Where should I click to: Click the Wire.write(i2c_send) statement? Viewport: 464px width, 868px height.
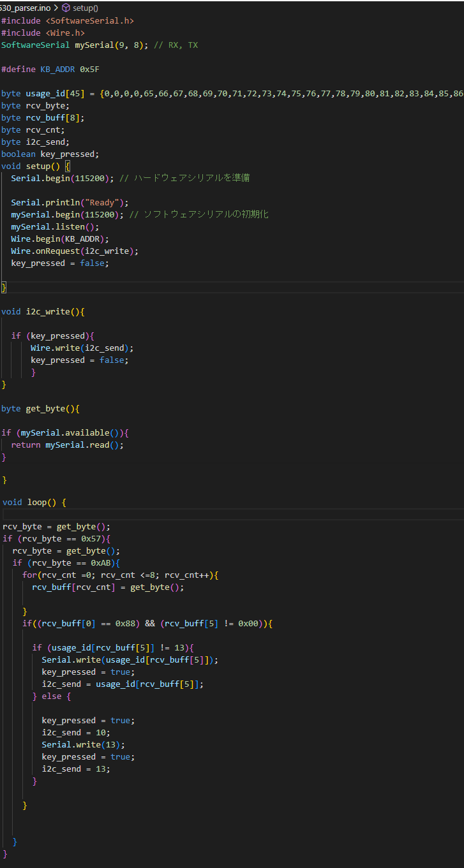coord(82,348)
